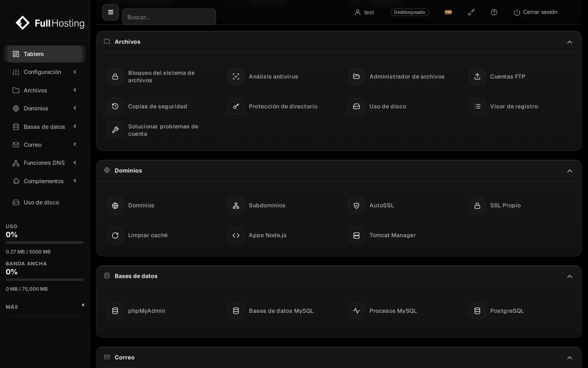Expand Funciones DNS sidebar menu

point(45,163)
